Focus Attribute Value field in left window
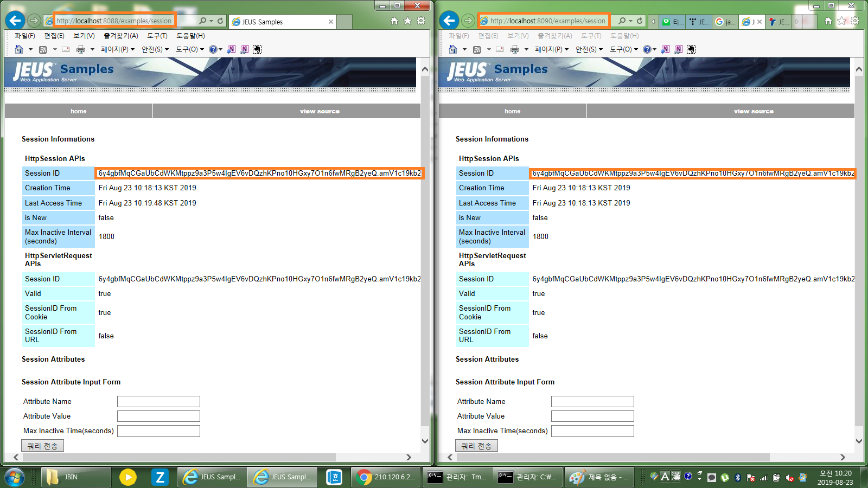Screen dimensions: 868x488 (x=158, y=416)
